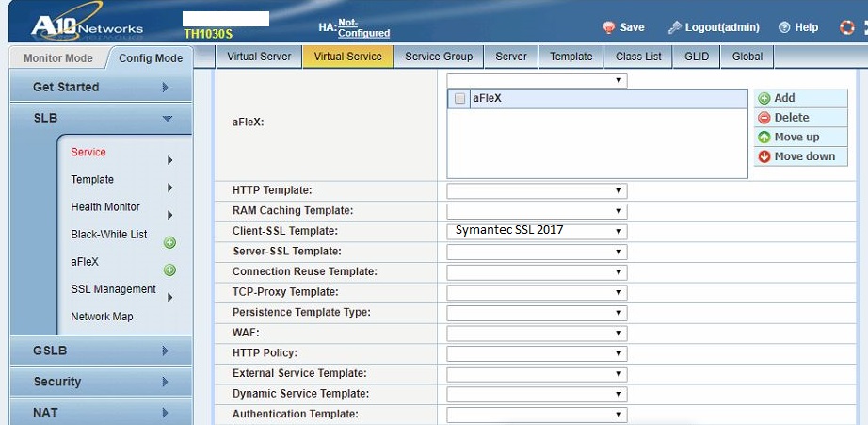868x425 pixels.
Task: Switch to Monitor Mode tab
Action: 57,58
